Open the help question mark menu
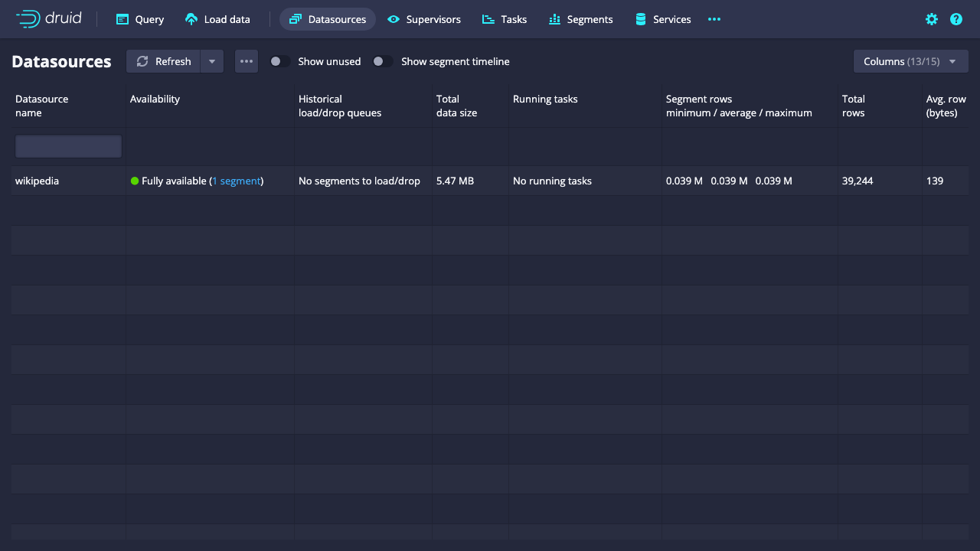The height and width of the screenshot is (551, 980). pyautogui.click(x=956, y=19)
